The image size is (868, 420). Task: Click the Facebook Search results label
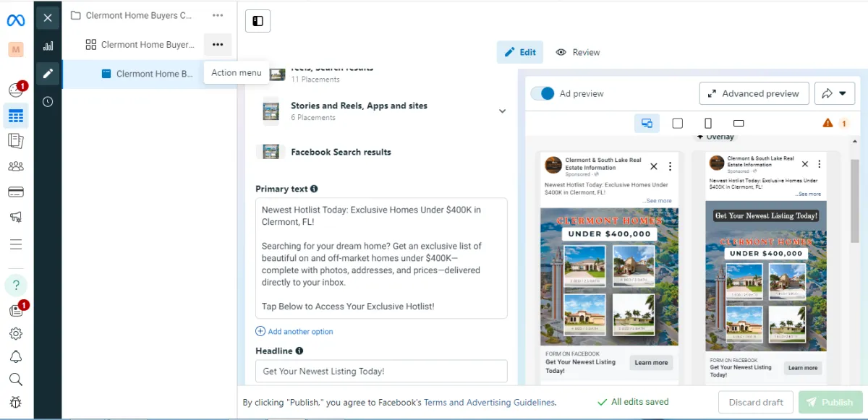click(x=341, y=152)
